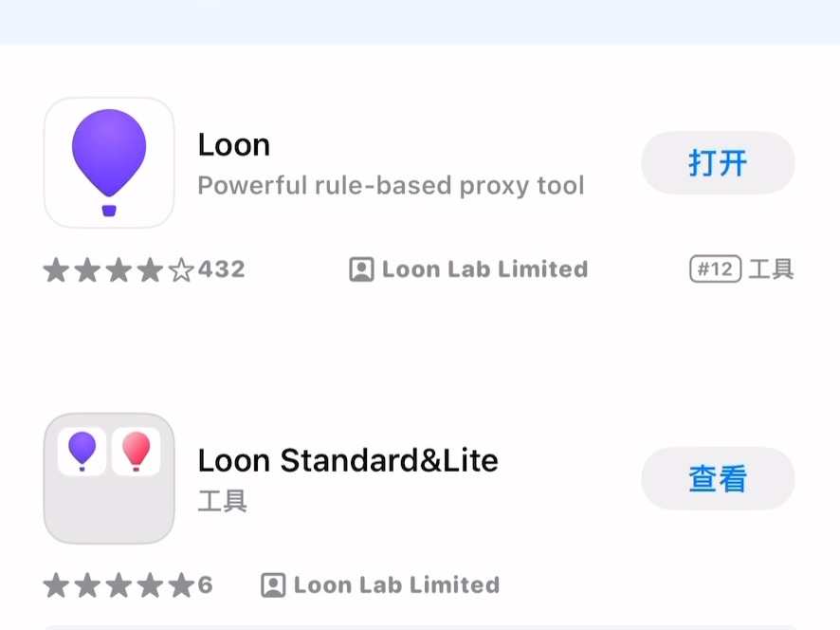The height and width of the screenshot is (630, 840).
Task: Tap the empty fifth star in Loon rating
Action: pyautogui.click(x=181, y=269)
